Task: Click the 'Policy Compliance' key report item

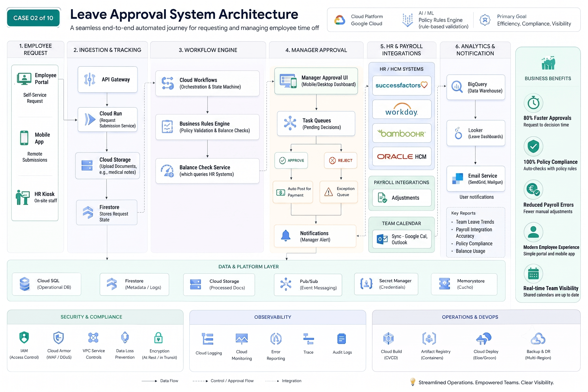Action: click(474, 243)
